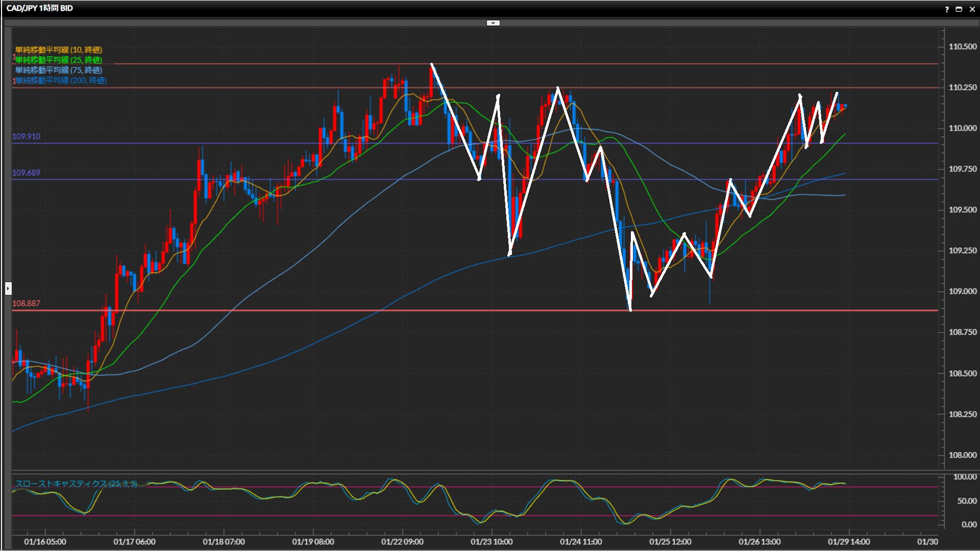This screenshot has height=551, width=980.
Task: Select the 75-period moving average label
Action: pyautogui.click(x=58, y=70)
